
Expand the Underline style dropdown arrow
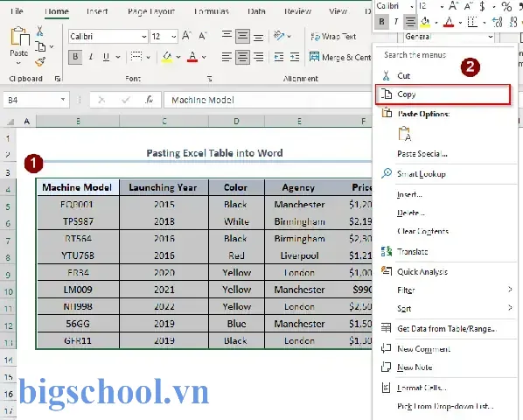(x=118, y=57)
